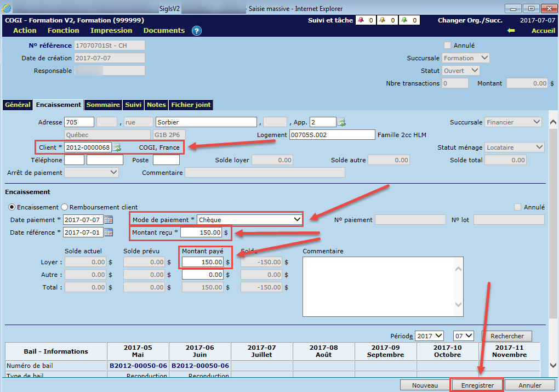
Task: Click the address lookup icon beside App. field
Action: [x=342, y=122]
